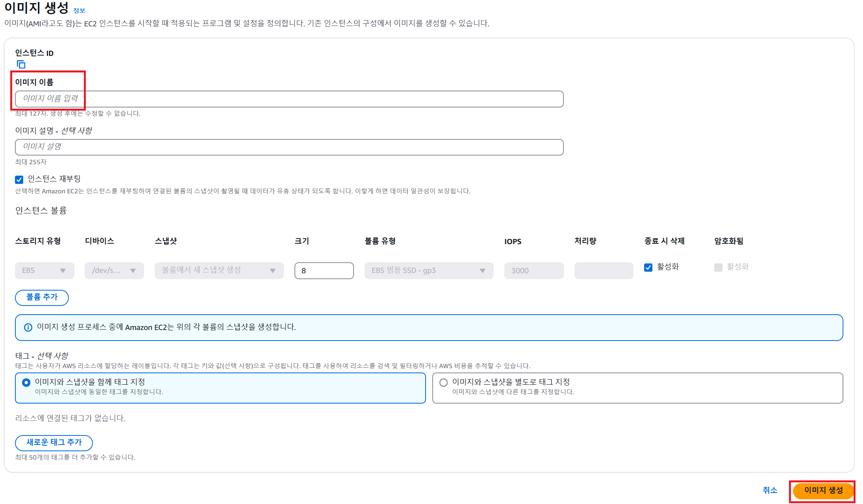Image resolution: width=863 pixels, height=504 pixels.
Task: Open the 정보 info link beside the title
Action: (79, 10)
